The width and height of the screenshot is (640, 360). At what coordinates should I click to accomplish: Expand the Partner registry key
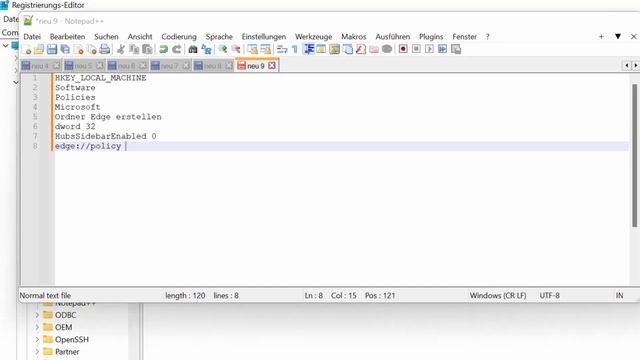(37, 351)
